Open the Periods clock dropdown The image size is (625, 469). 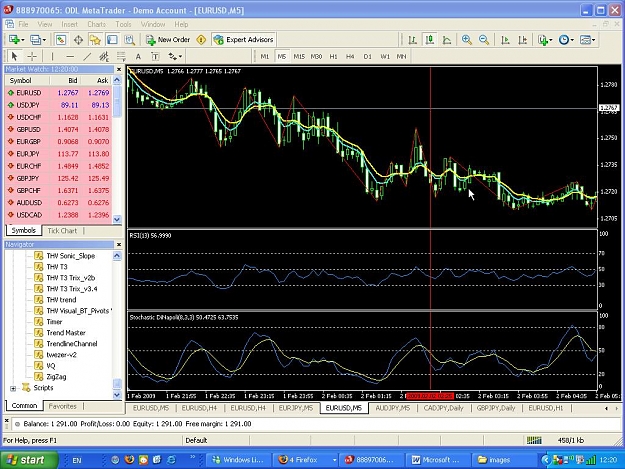[566, 39]
